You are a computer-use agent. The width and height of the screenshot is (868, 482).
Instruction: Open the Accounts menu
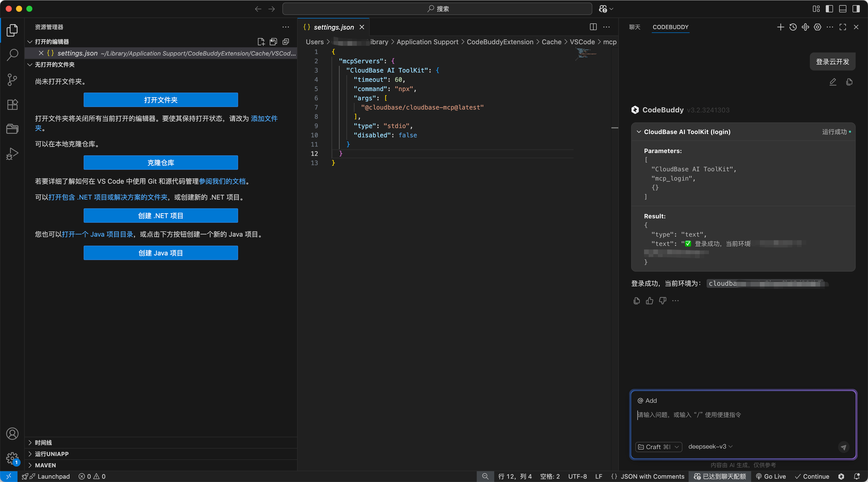[x=12, y=434]
